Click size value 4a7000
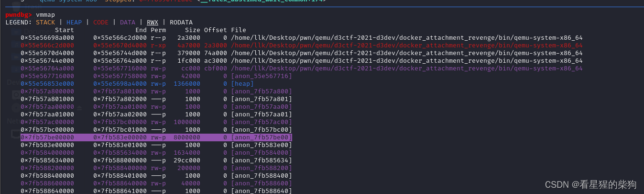 point(189,46)
